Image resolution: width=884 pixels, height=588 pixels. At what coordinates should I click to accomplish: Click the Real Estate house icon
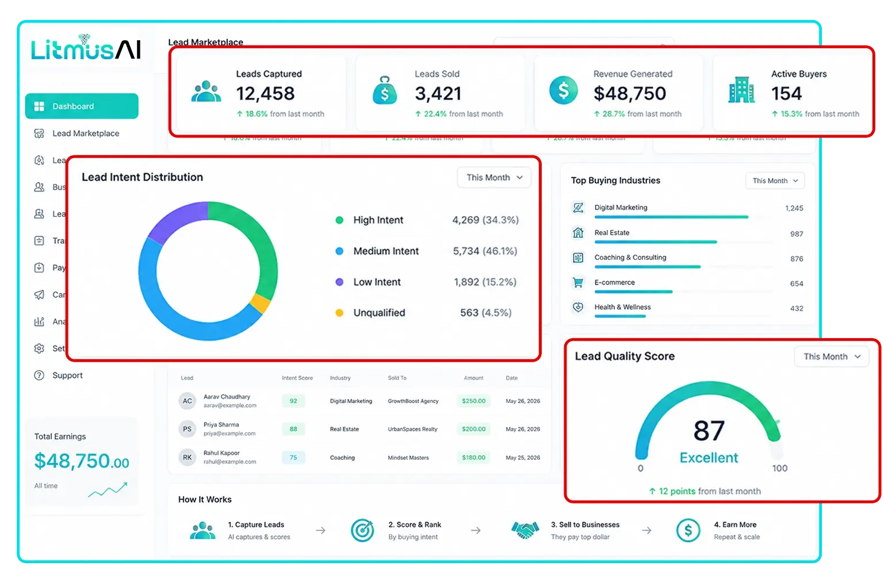pyautogui.click(x=578, y=233)
